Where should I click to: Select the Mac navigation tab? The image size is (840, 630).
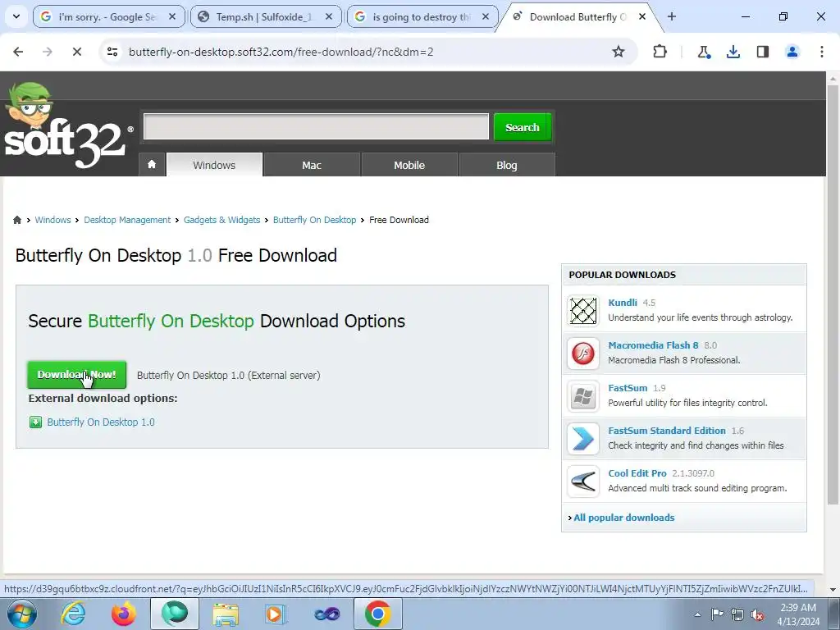[x=312, y=165]
